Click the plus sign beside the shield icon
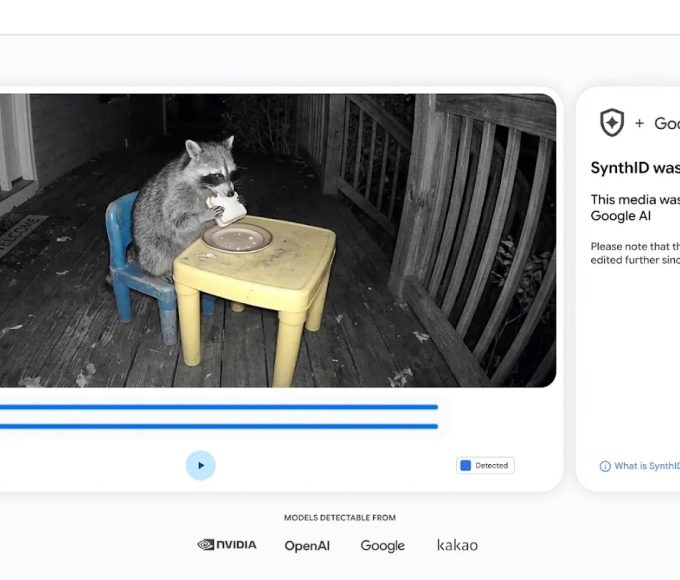 [x=639, y=123]
